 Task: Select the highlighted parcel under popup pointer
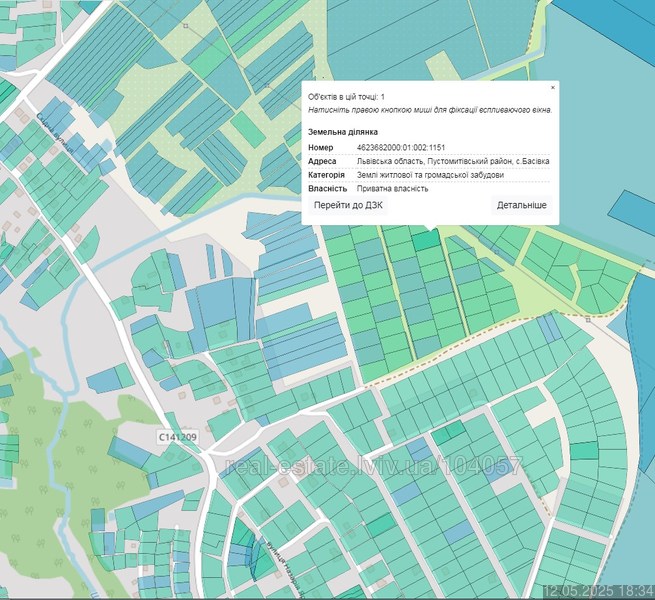427,241
